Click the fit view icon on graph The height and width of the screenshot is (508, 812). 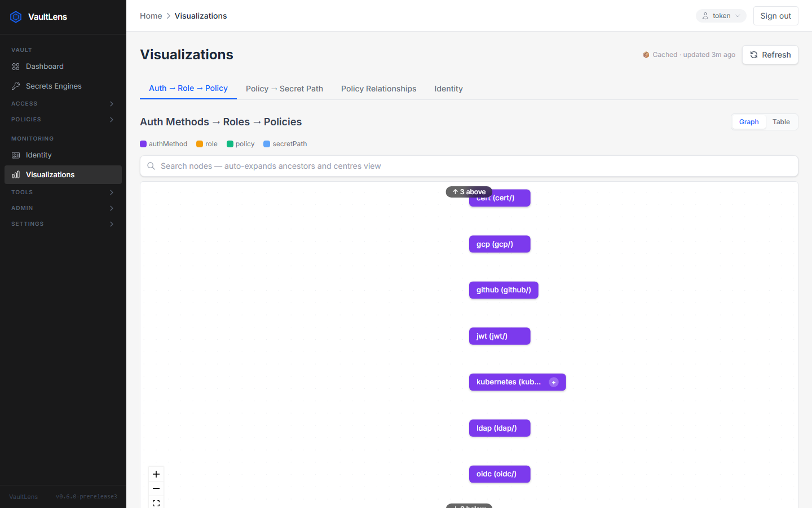click(x=156, y=503)
